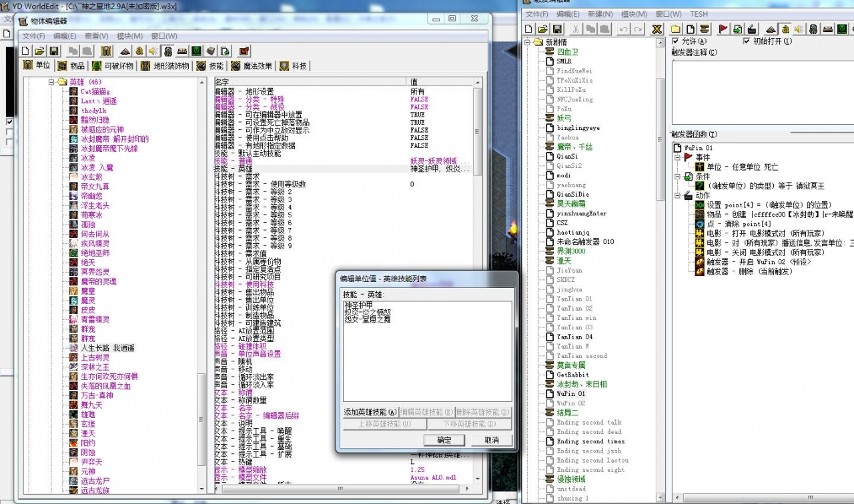Select the Ending second times trigger
Viewport: 854px width, 504px height.
click(590, 441)
